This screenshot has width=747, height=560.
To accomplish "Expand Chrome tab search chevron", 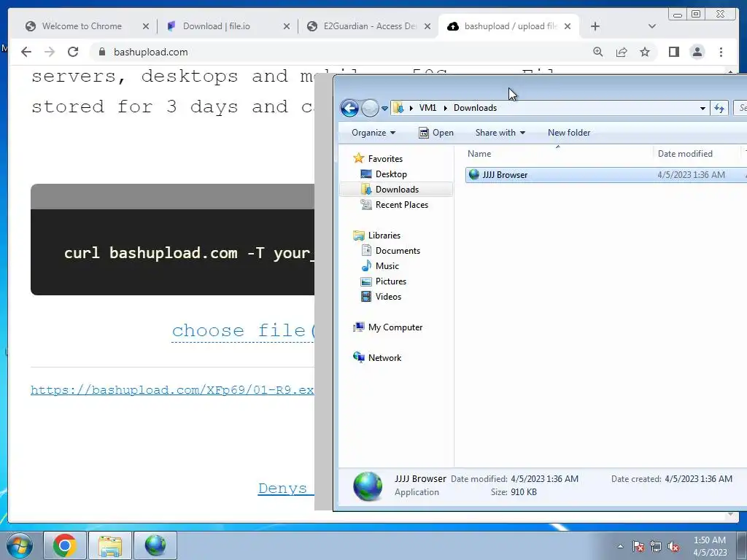I will 652,26.
